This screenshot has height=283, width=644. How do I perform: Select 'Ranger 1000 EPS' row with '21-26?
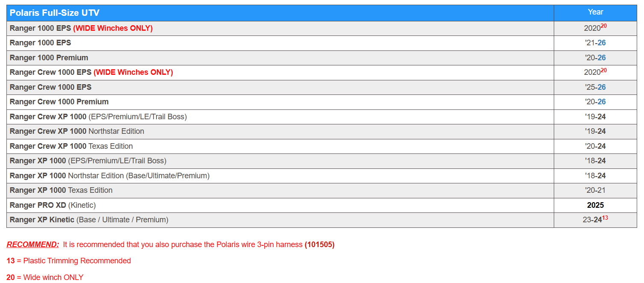[322, 43]
